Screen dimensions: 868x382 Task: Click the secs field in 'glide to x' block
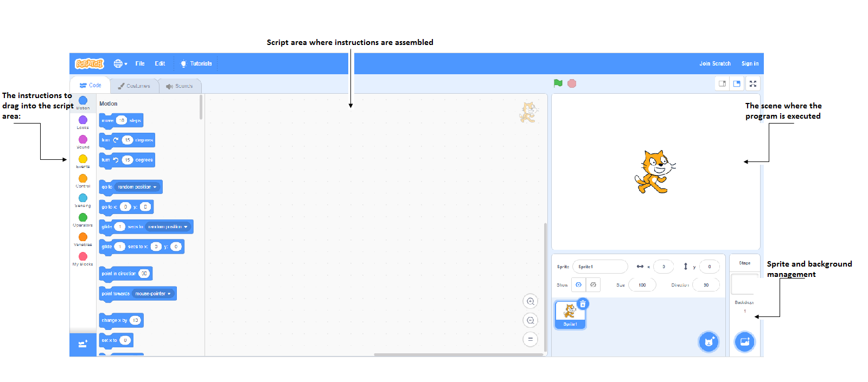click(120, 247)
